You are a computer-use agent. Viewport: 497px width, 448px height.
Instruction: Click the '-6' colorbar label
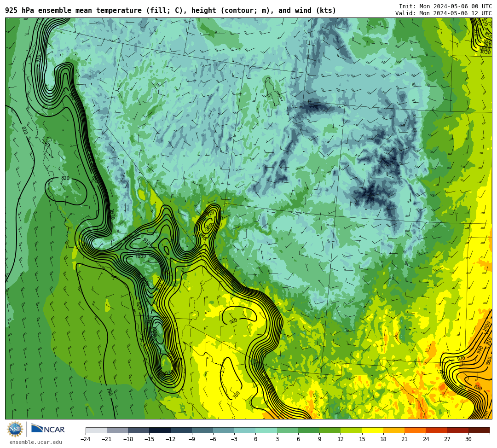(x=213, y=439)
